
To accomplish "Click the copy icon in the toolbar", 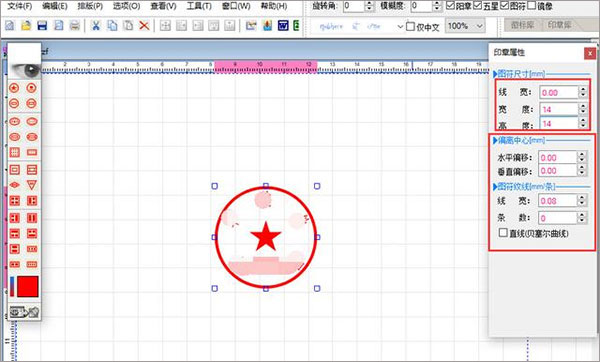I will coord(112,26).
